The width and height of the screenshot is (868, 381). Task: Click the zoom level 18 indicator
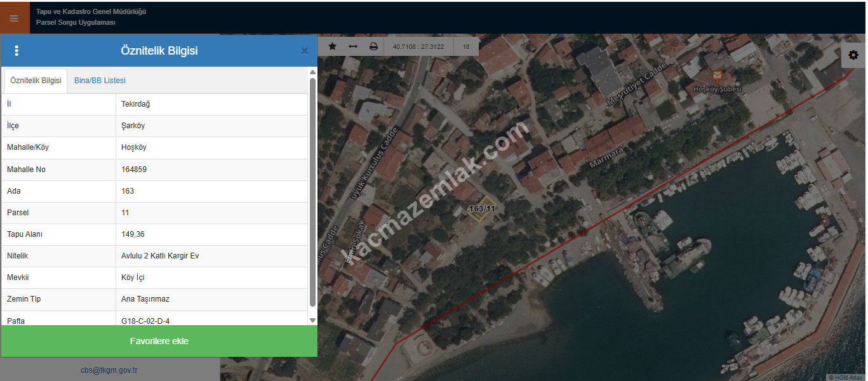[x=466, y=46]
